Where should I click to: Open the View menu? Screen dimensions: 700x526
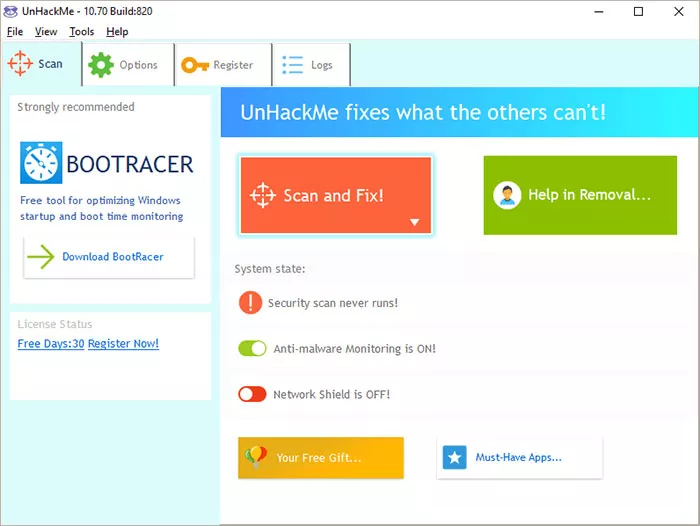point(46,32)
